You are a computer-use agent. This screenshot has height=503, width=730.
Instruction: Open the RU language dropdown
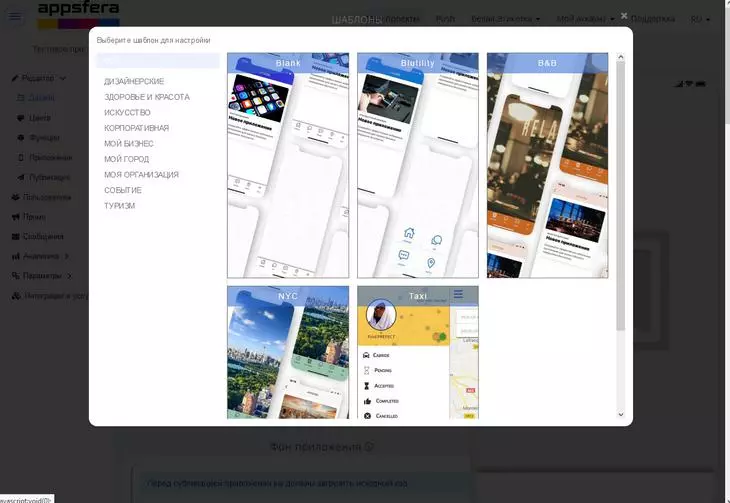coord(700,19)
